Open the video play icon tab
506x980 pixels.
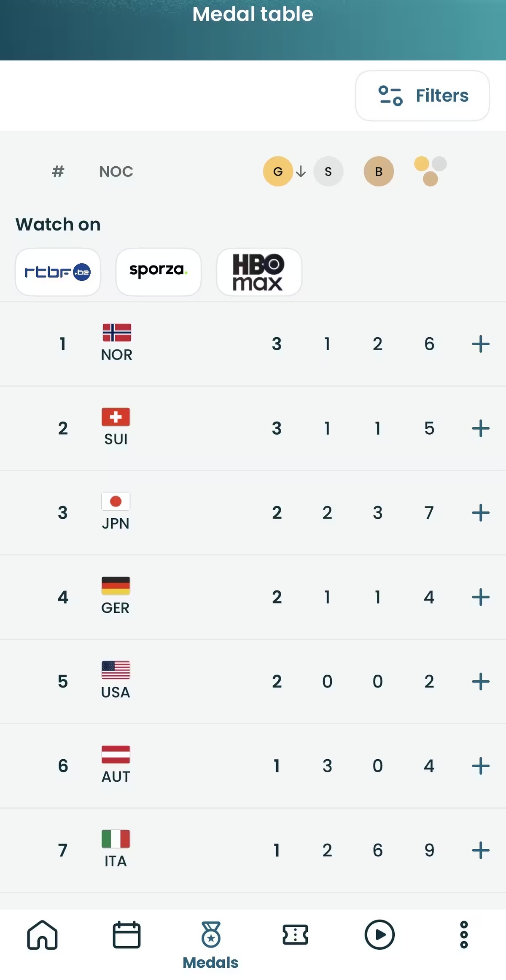click(379, 935)
